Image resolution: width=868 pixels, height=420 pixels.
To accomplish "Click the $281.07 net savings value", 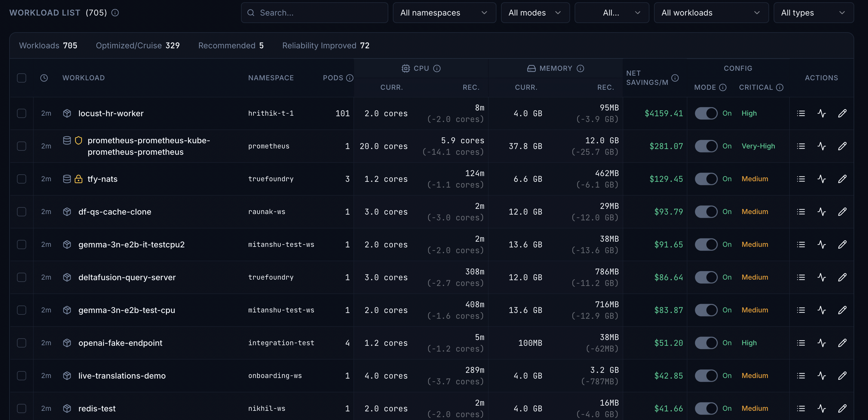I will point(666,146).
